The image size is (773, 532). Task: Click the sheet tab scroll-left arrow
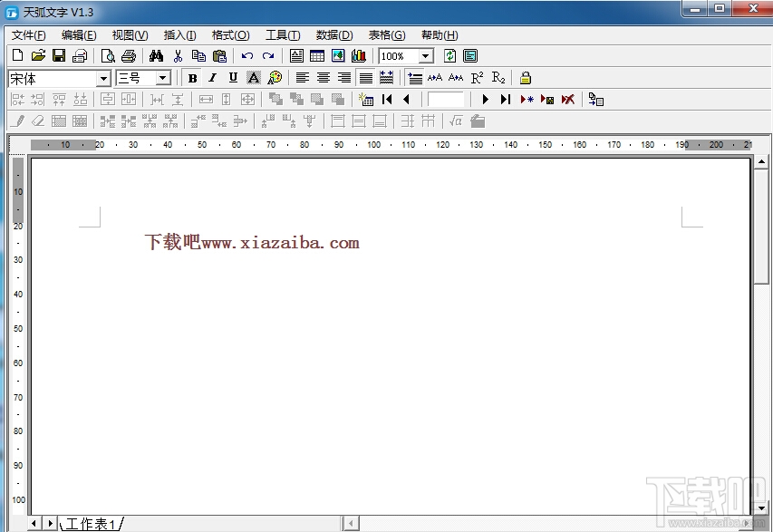coord(34,523)
